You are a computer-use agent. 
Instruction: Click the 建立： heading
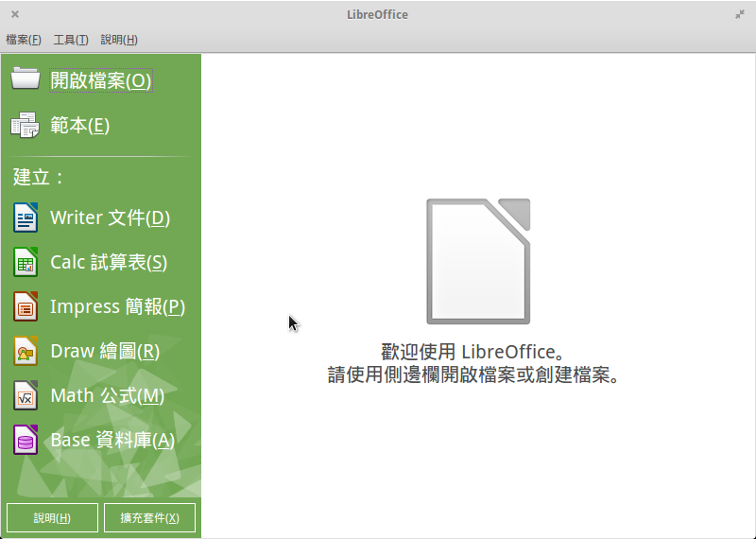[x=38, y=177]
